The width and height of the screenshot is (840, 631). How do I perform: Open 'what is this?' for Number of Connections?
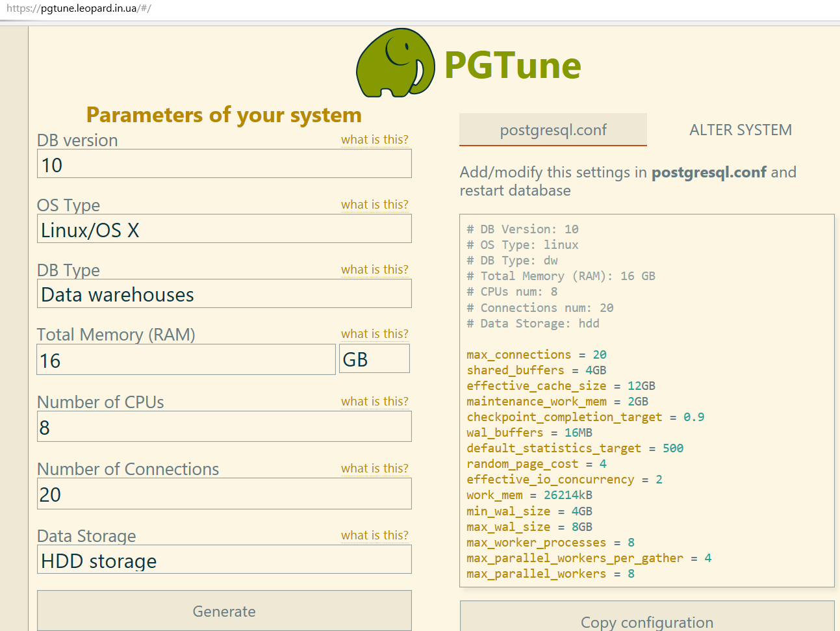(x=375, y=469)
